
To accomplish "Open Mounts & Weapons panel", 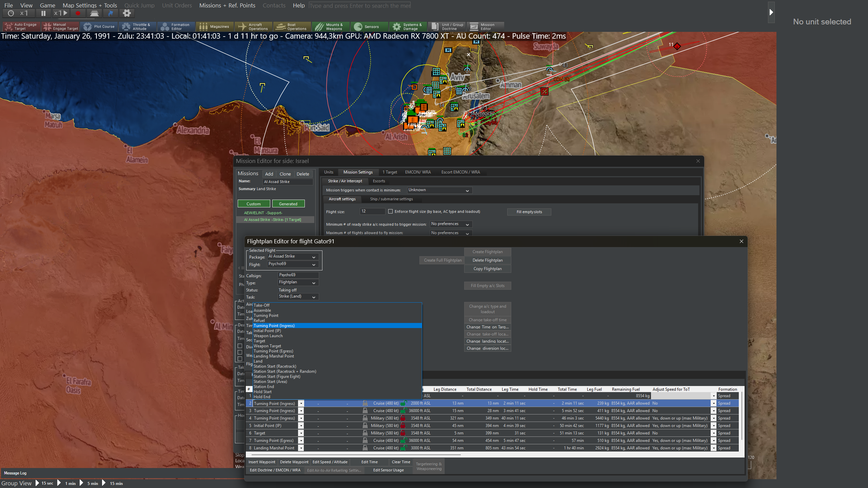I will point(331,26).
